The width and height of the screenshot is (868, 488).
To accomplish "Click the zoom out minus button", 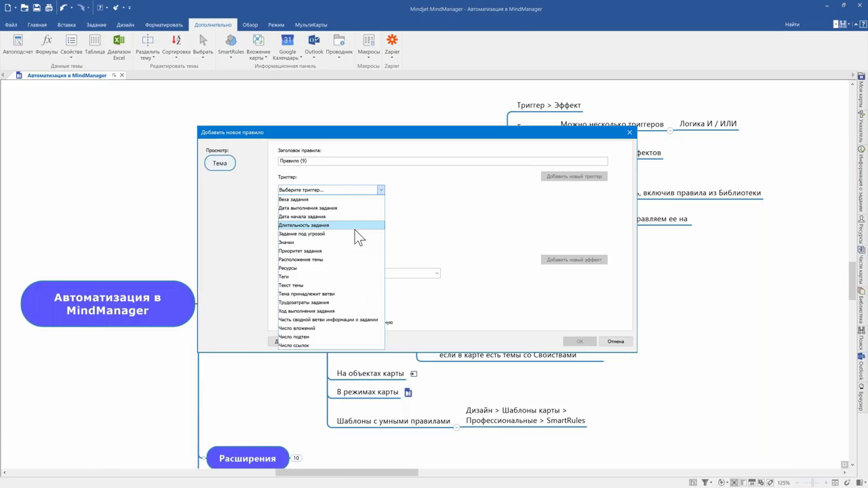I will pos(797,483).
